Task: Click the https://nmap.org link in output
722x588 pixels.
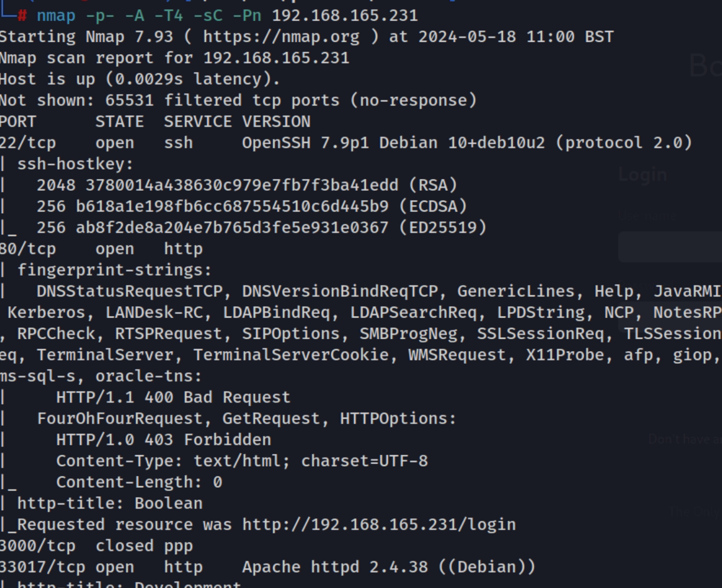Action: [281, 37]
